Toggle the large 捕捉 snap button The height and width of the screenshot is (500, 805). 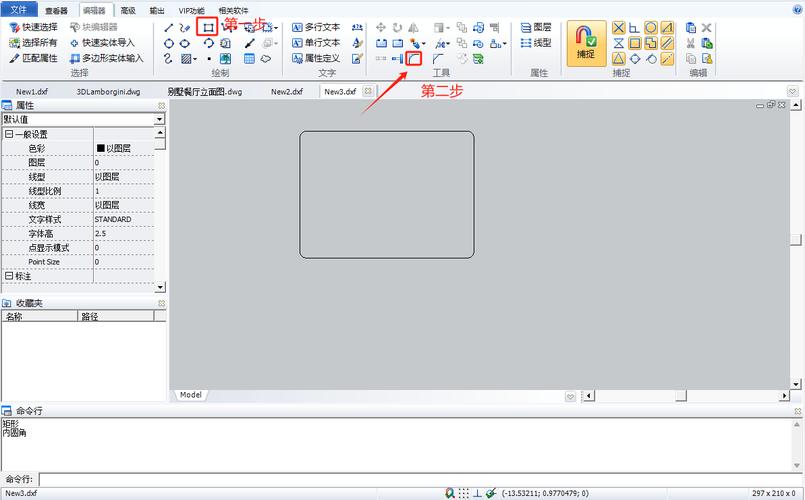click(586, 44)
